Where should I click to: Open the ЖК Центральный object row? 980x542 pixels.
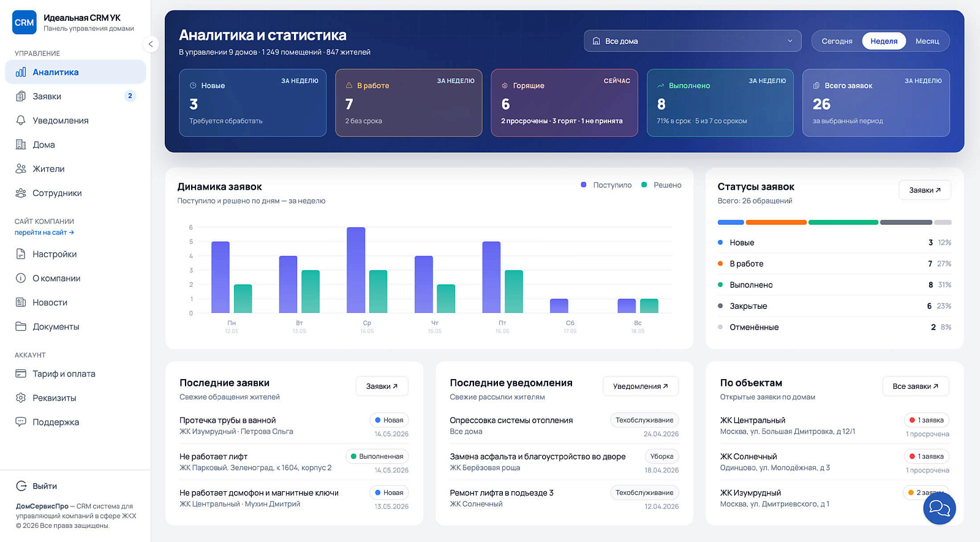835,426
